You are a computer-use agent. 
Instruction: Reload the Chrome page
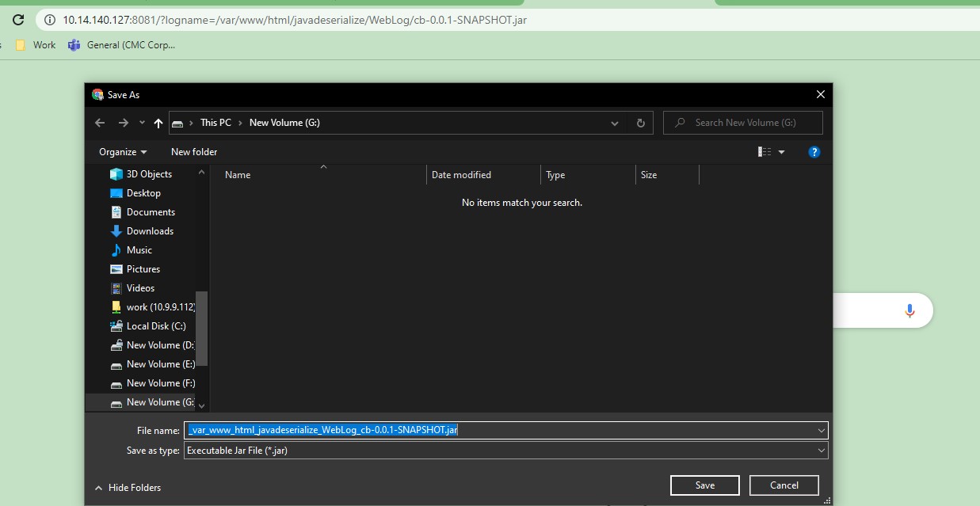pos(18,20)
